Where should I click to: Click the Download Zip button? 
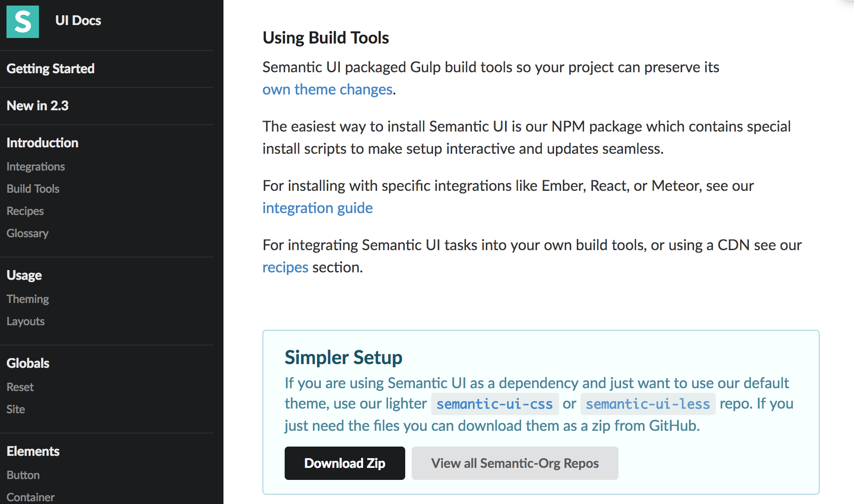click(x=344, y=463)
